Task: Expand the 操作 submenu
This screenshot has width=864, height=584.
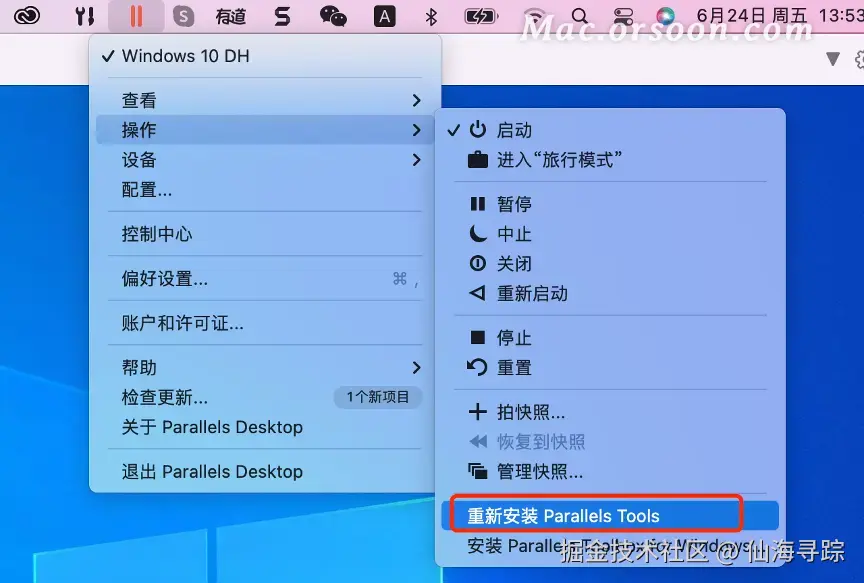Action: (265, 130)
